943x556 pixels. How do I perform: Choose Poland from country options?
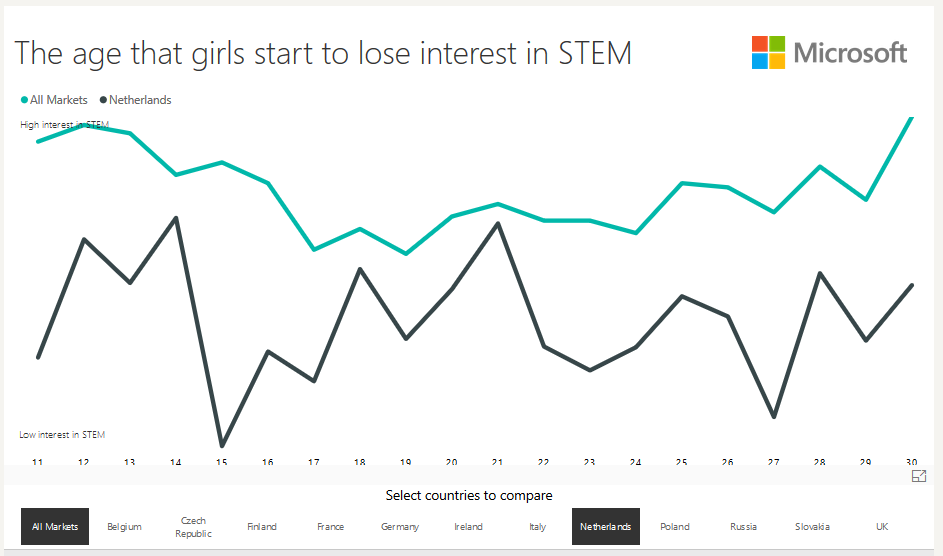pos(675,526)
